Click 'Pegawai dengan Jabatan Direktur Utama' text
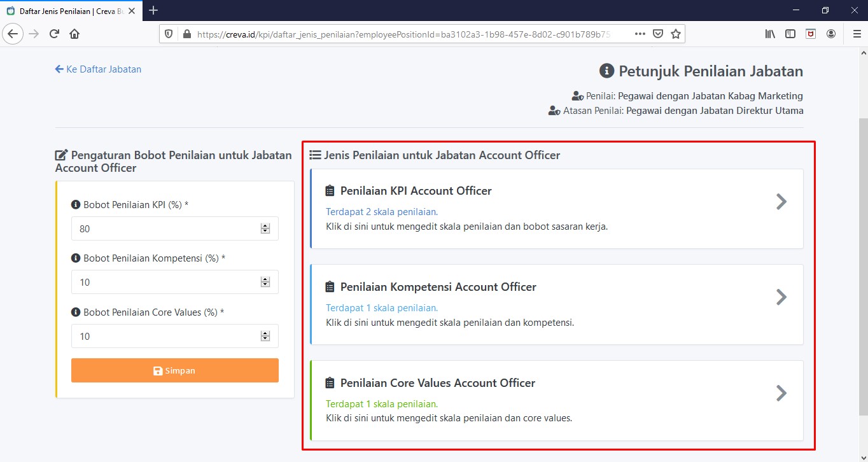The width and height of the screenshot is (868, 462). 715,111
